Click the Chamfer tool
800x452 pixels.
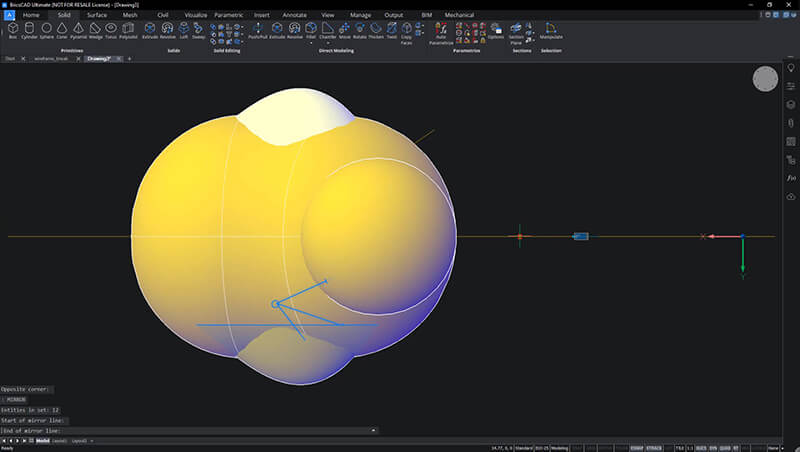[x=328, y=30]
